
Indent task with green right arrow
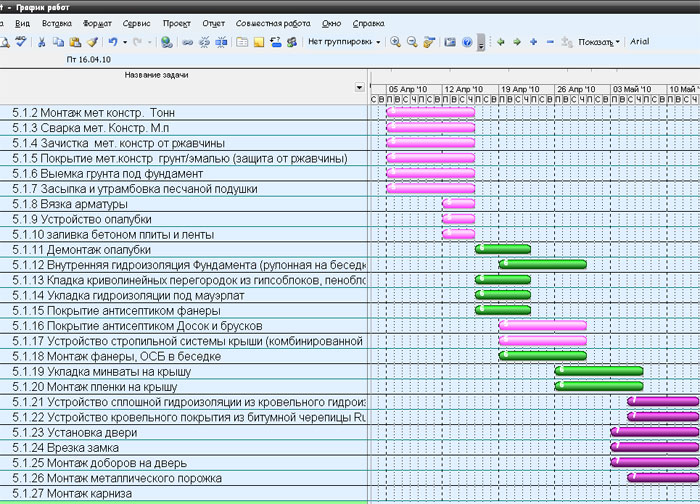tap(517, 42)
